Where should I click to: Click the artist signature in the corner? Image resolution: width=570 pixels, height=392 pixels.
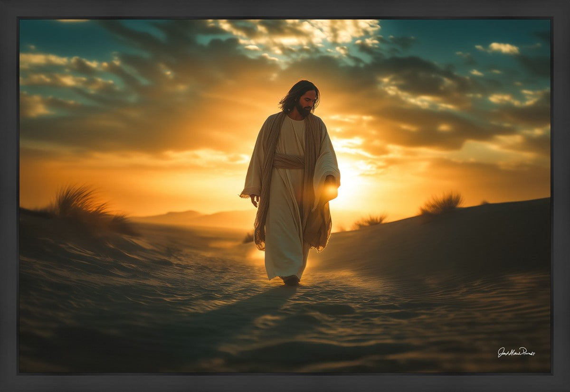(x=516, y=352)
